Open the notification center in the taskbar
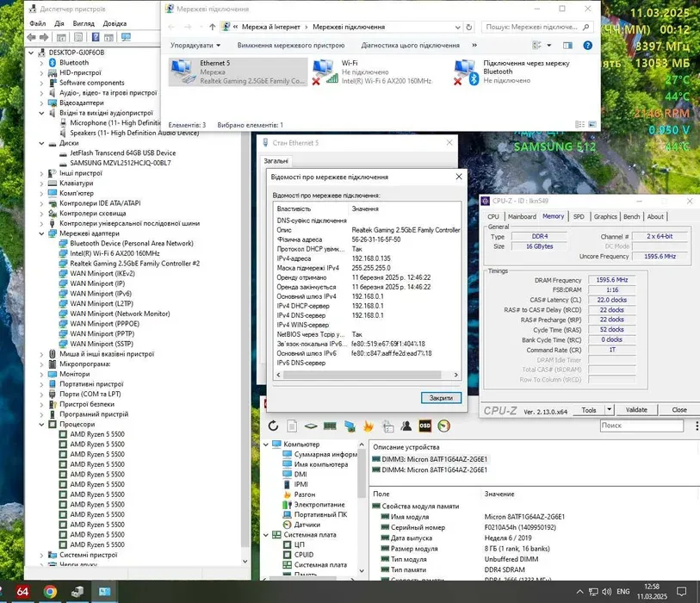 click(x=682, y=592)
